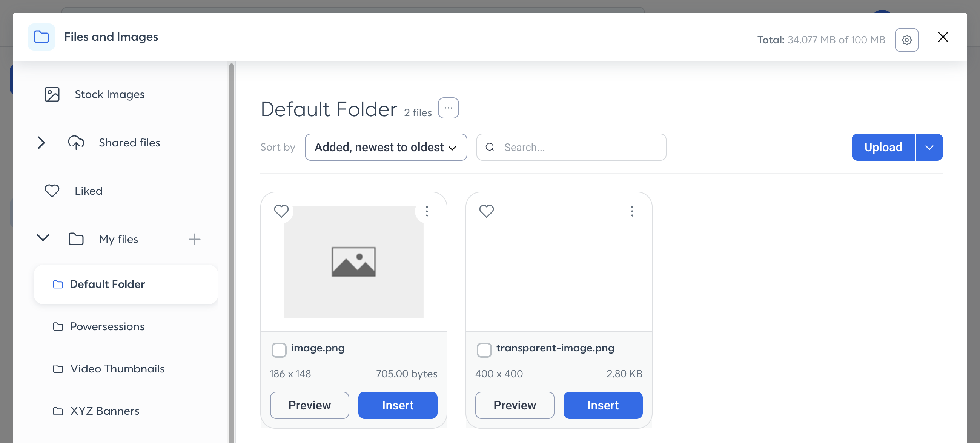This screenshot has width=980, height=443.
Task: Open image.png three-dot menu
Action: click(x=427, y=211)
